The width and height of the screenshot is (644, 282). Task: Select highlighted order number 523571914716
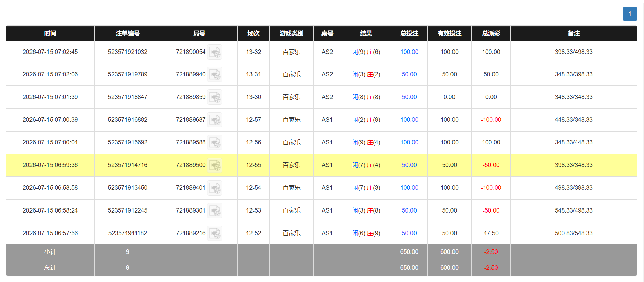pos(128,165)
